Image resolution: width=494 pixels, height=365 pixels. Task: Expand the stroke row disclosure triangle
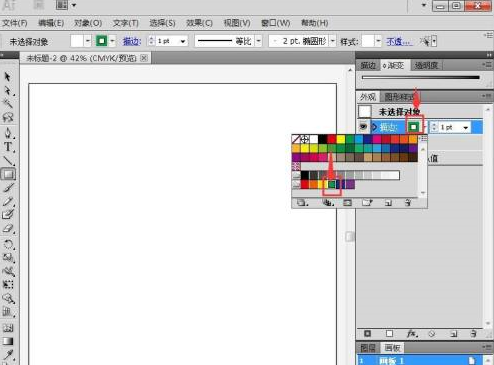coord(374,127)
